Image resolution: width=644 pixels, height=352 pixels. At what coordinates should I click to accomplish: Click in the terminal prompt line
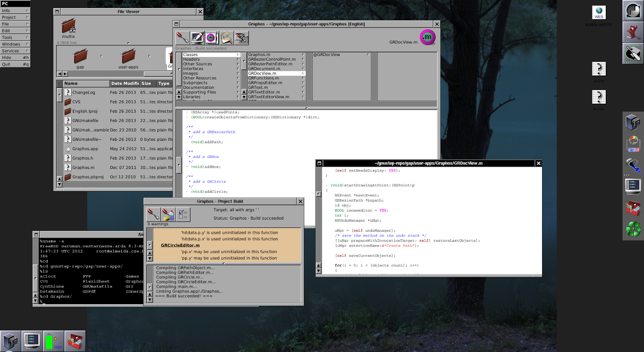91,302
